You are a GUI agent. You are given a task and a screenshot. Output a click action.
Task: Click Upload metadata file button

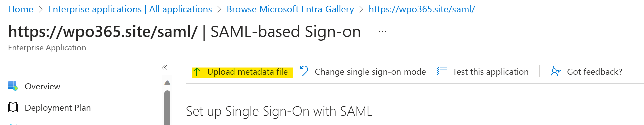[242, 72]
